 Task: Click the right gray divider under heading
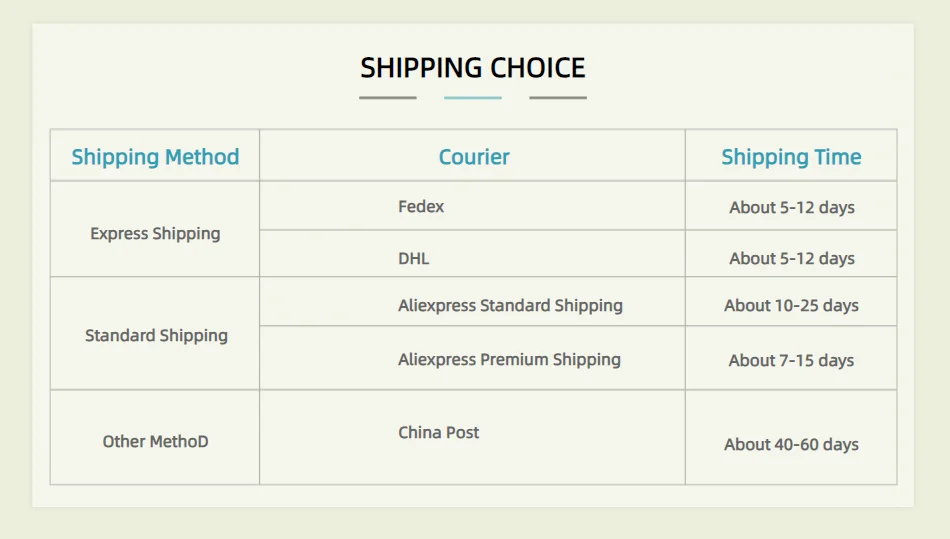558,98
